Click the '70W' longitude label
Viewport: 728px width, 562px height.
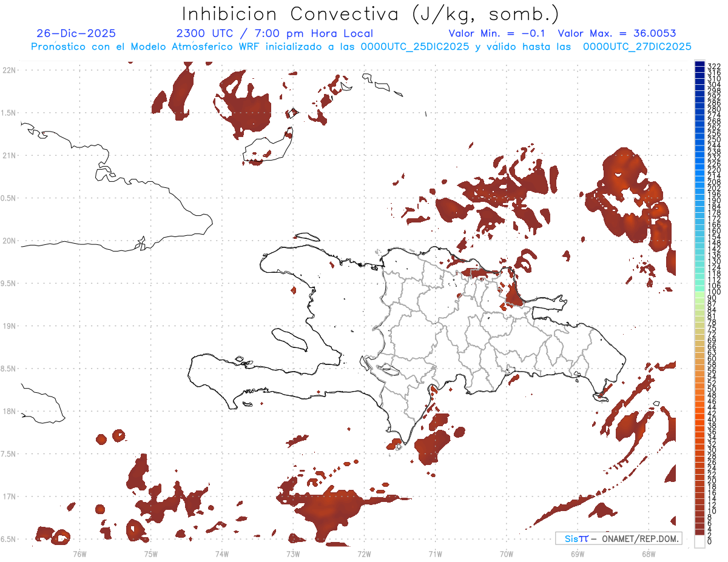(x=507, y=554)
